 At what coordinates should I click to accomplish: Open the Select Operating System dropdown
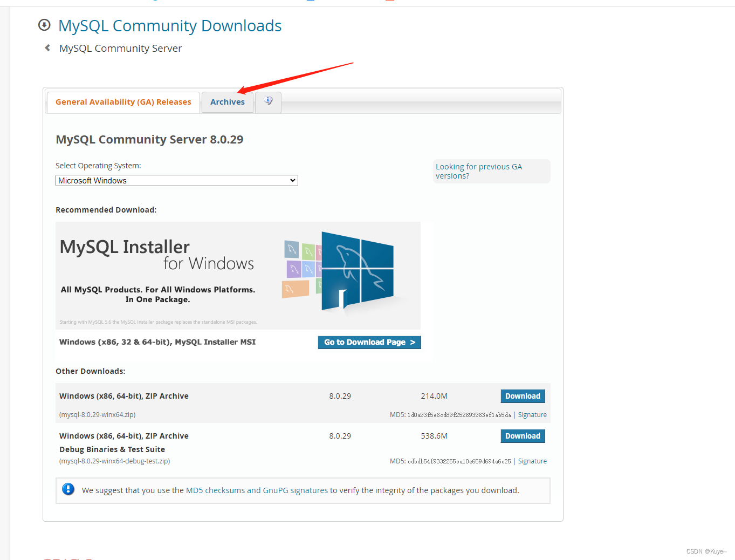pos(177,181)
